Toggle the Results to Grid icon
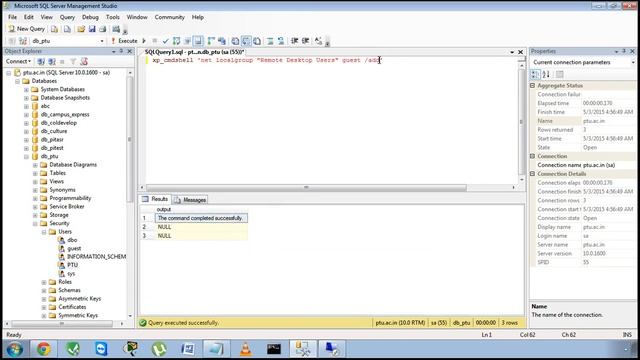This screenshot has width=640, height=360. click(246, 41)
